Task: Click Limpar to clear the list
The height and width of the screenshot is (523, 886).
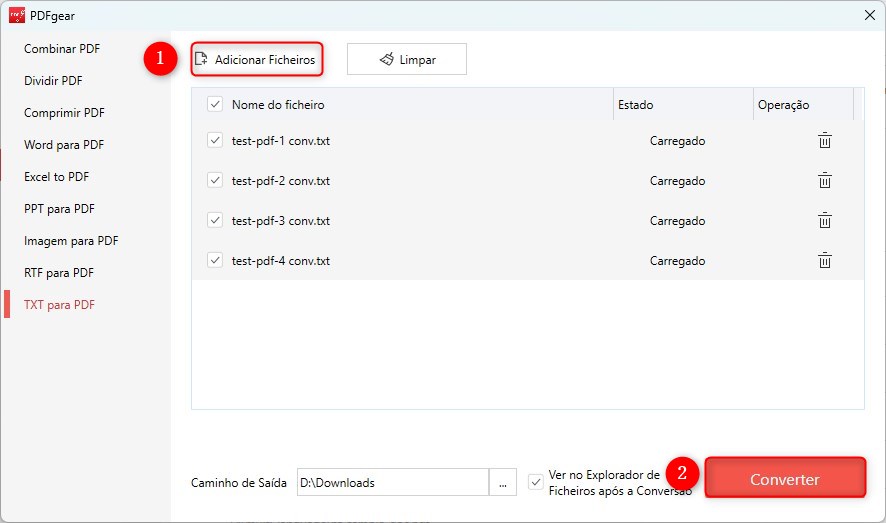Action: (x=407, y=59)
